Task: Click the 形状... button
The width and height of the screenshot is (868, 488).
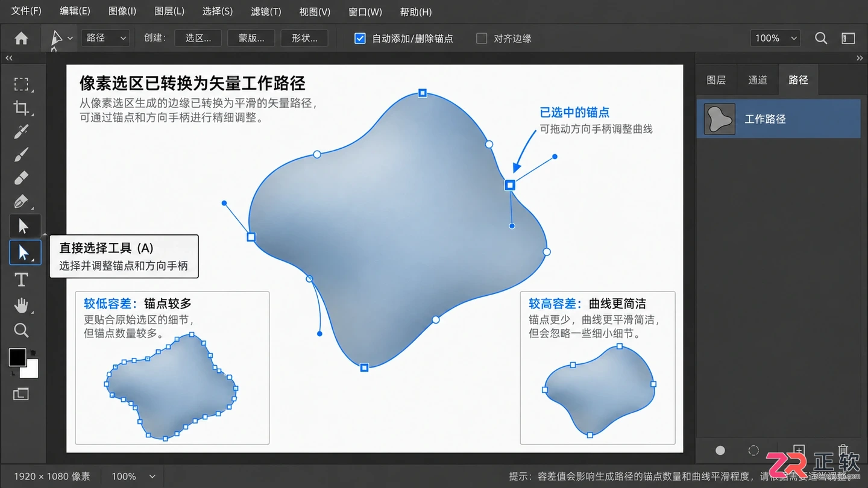Action: [x=304, y=38]
